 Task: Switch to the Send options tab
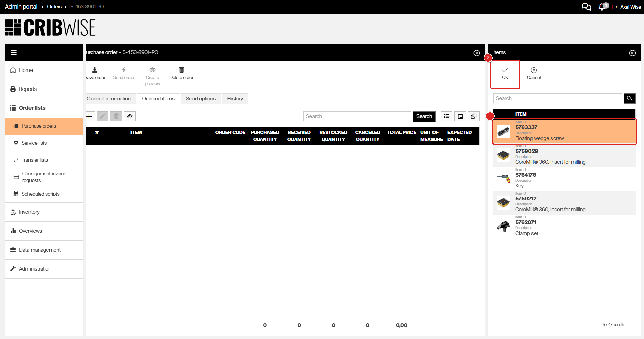pyautogui.click(x=201, y=99)
